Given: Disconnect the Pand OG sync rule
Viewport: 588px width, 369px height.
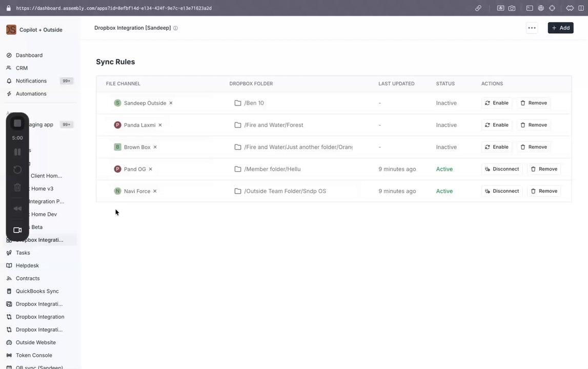Looking at the screenshot, I should pos(501,169).
